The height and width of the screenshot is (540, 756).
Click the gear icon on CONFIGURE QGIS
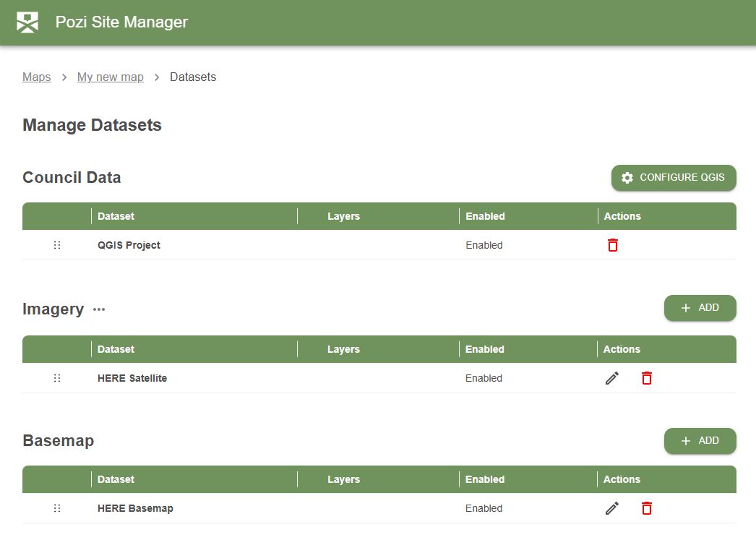point(627,177)
